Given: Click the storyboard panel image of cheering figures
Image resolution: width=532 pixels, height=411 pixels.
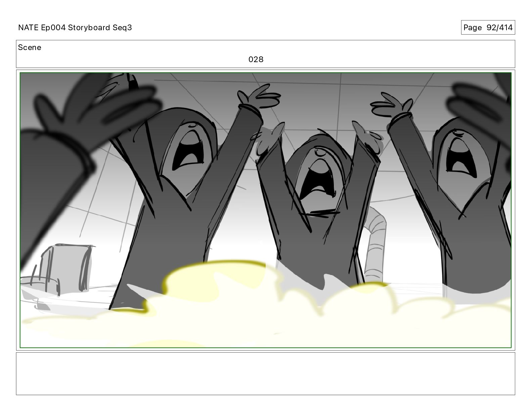Looking at the screenshot, I should coord(265,210).
